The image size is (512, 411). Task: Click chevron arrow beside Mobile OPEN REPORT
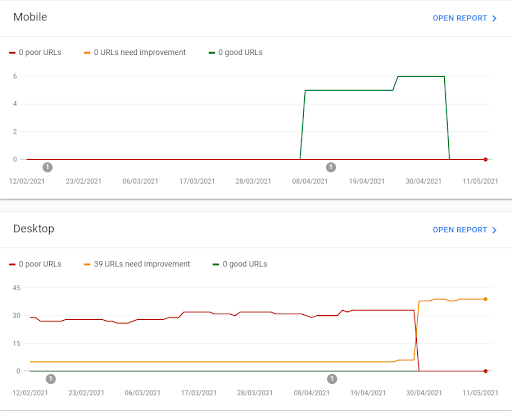click(494, 18)
